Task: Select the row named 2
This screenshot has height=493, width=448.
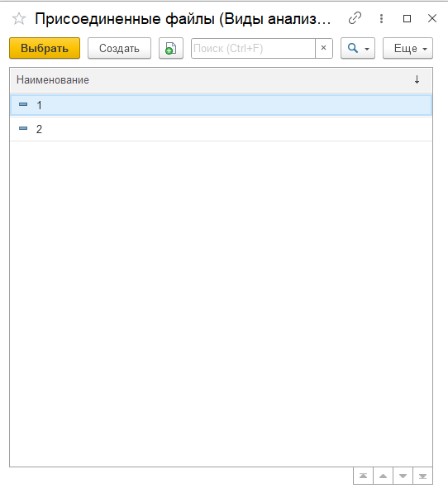Action: click(x=222, y=129)
